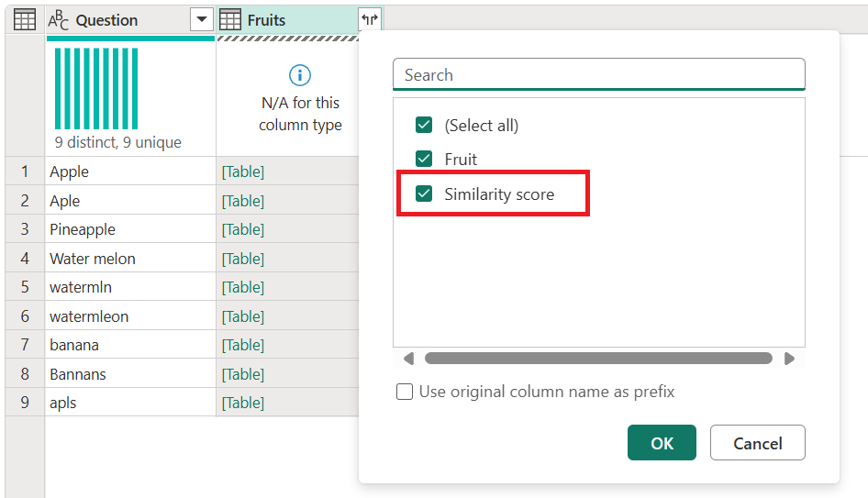Open the [Table] link in apls row

pos(243,403)
